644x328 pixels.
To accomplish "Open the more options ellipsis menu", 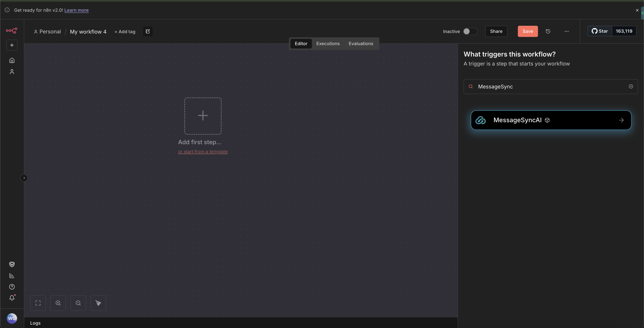I will pos(566,31).
